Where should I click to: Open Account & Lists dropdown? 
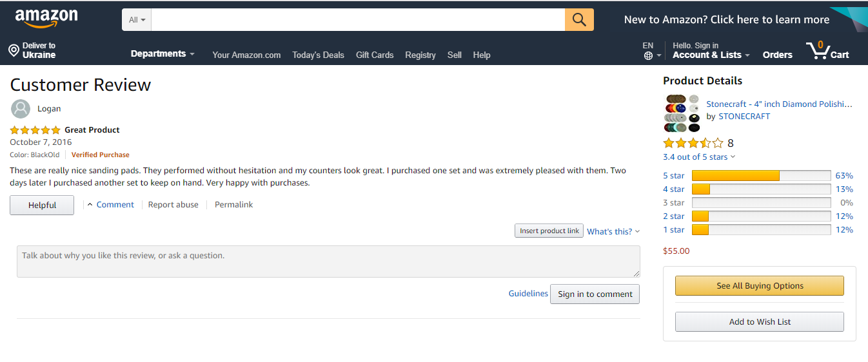point(711,55)
